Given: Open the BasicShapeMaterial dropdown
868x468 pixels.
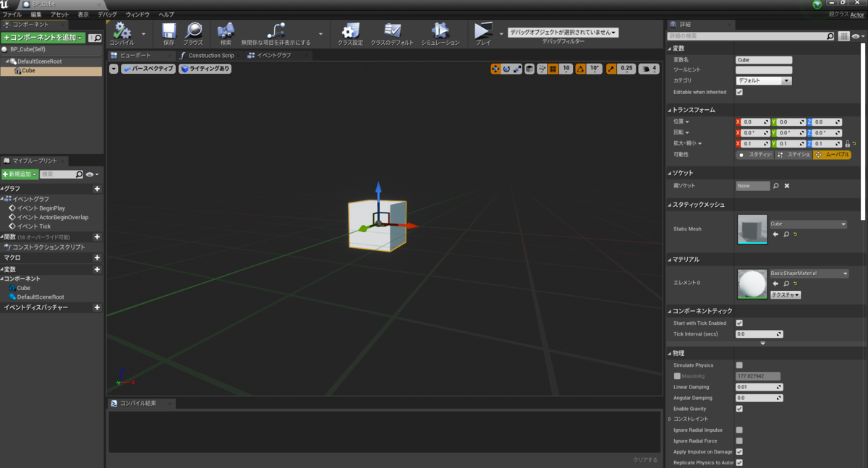Looking at the screenshot, I should pyautogui.click(x=809, y=273).
